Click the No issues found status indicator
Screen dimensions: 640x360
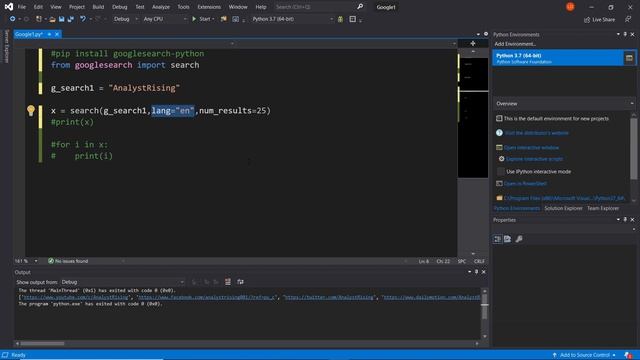tap(68, 261)
